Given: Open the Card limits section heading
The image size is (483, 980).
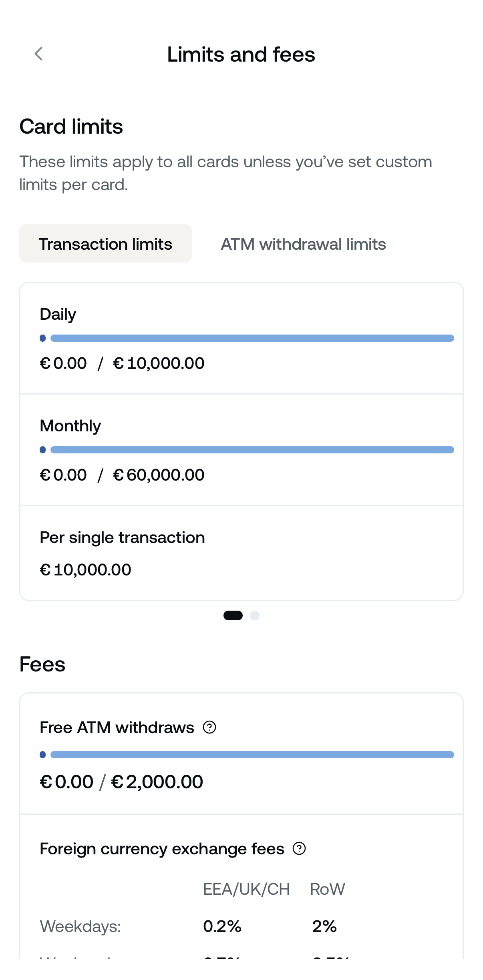Looking at the screenshot, I should [x=71, y=127].
